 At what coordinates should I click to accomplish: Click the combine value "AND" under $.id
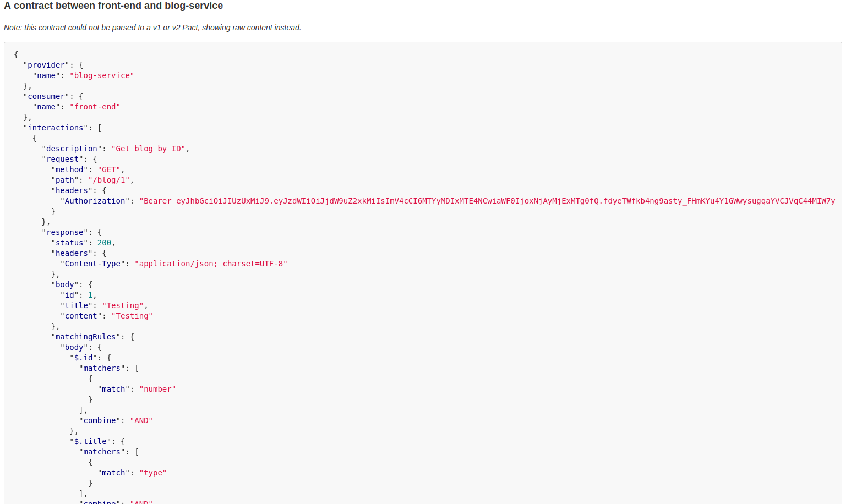(x=141, y=420)
